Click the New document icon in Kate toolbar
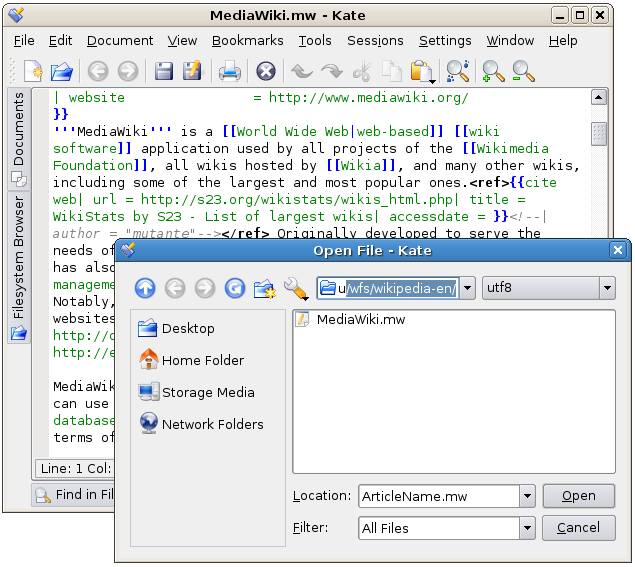The image size is (635, 567). tap(33, 71)
